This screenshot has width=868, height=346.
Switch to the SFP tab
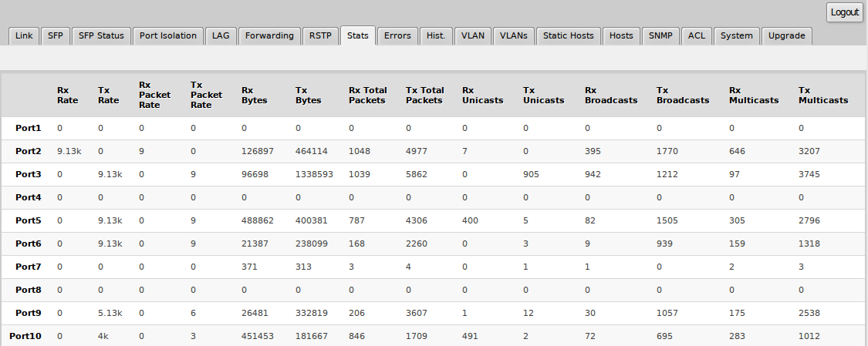pyautogui.click(x=56, y=35)
